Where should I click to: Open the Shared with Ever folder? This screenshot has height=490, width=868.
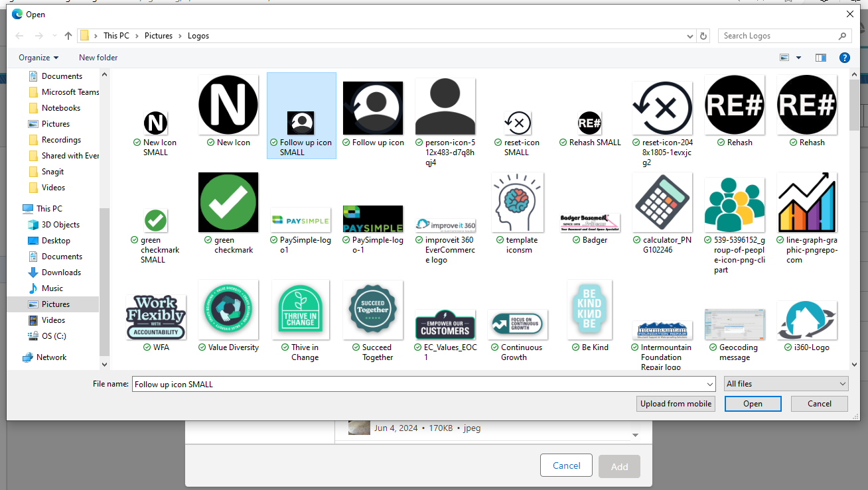[64, 156]
